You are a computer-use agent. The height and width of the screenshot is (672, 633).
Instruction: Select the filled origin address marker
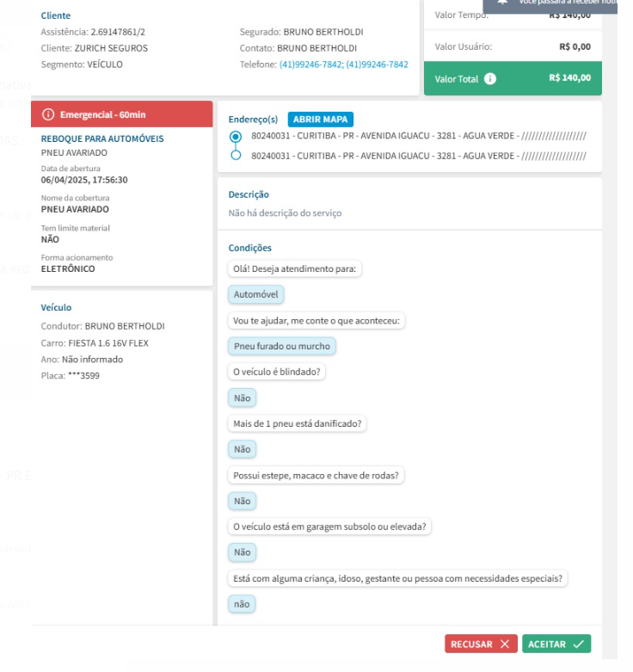click(x=236, y=137)
